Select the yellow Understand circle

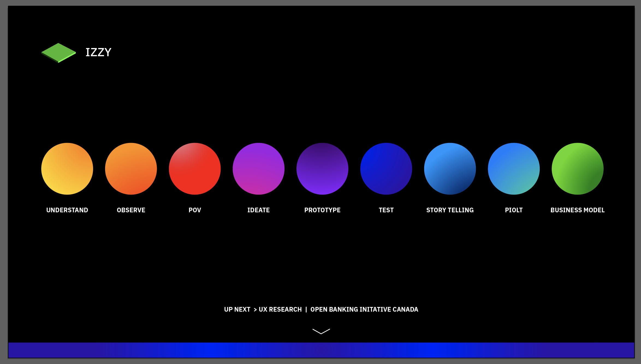coord(67,169)
